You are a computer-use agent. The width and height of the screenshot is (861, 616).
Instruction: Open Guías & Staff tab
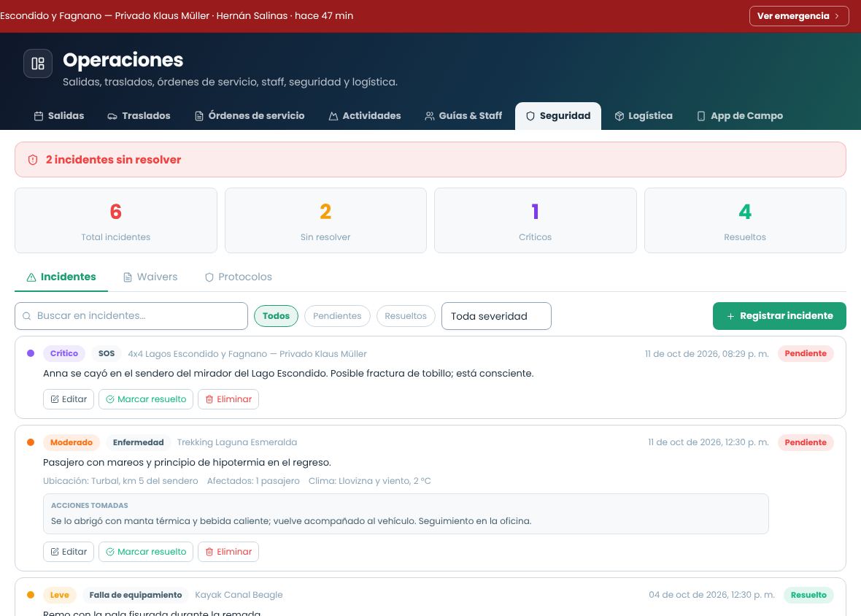(x=463, y=116)
